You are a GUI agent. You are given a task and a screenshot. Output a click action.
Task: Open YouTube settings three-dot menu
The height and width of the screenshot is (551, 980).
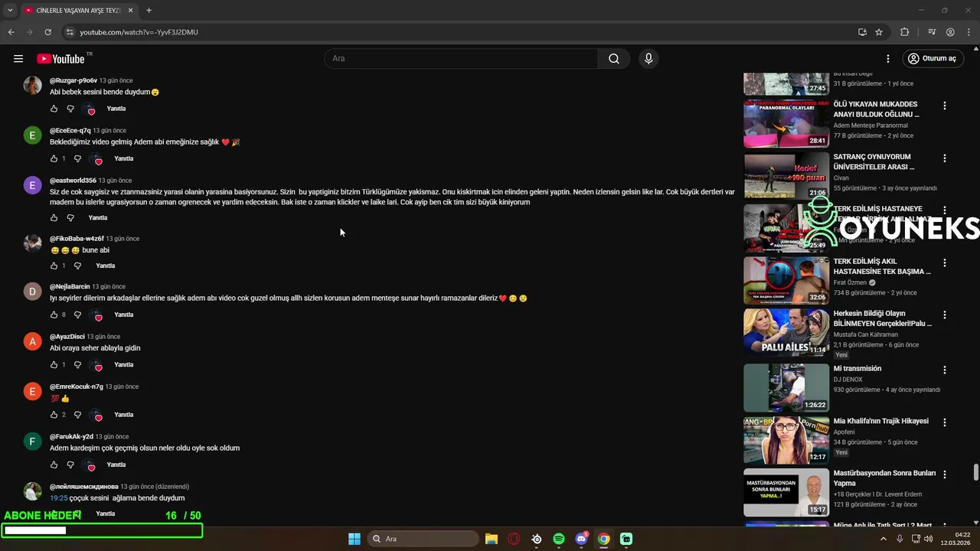(888, 58)
